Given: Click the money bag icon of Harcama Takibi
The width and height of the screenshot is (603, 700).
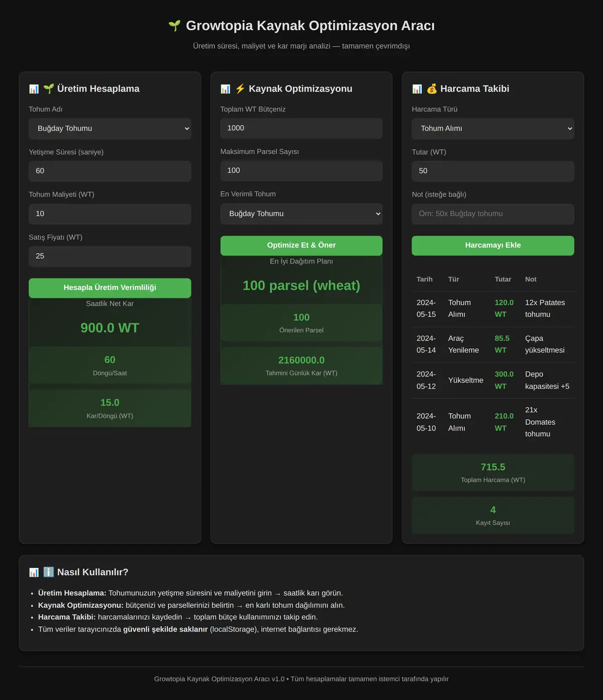Looking at the screenshot, I should click(x=432, y=89).
